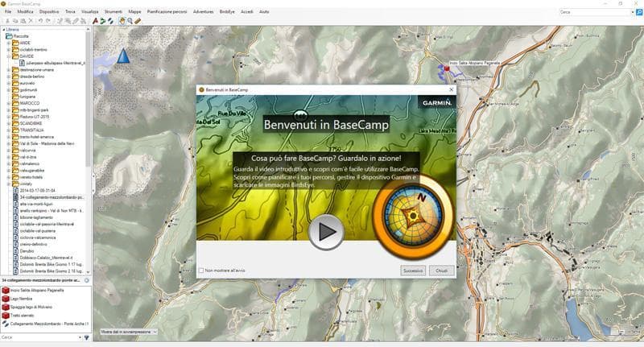Select 'Inizio Salita Altopiano Paganella' in list
This screenshot has width=644, height=347.
click(x=37, y=291)
